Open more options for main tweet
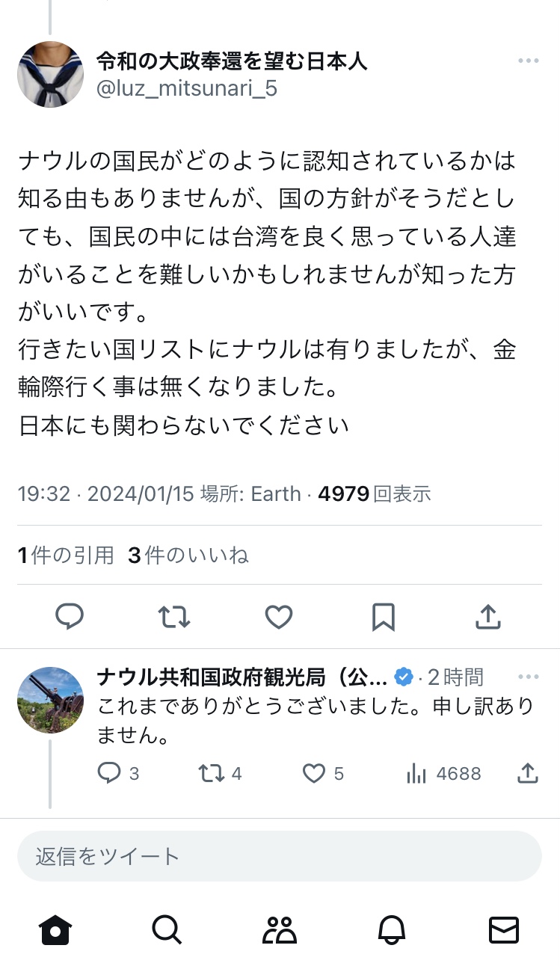Viewport: 560px width, 966px height. (x=528, y=61)
